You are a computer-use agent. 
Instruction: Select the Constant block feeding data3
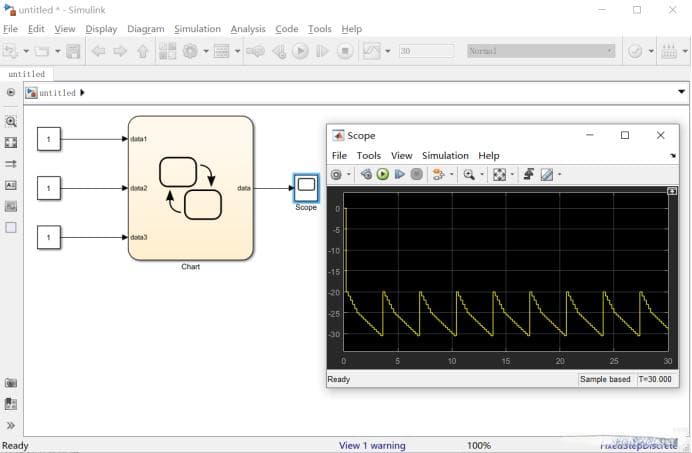(49, 237)
